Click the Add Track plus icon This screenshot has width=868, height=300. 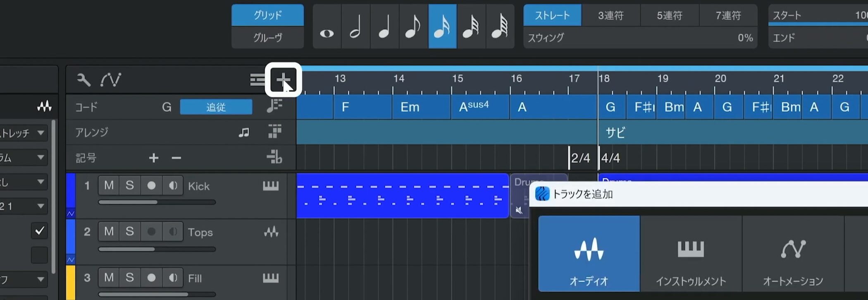point(283,79)
